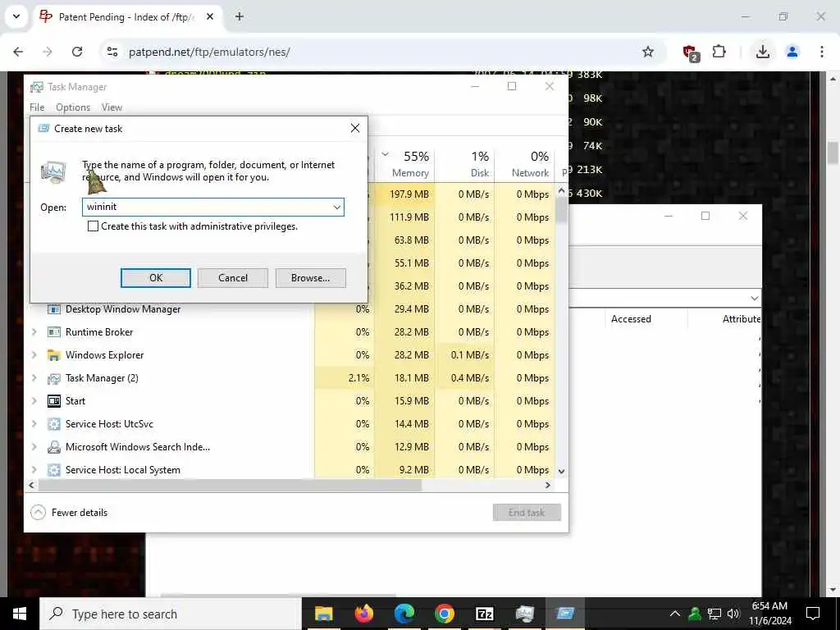This screenshot has width=840, height=630.
Task: Sort processes by Disk column
Action: 464,164
